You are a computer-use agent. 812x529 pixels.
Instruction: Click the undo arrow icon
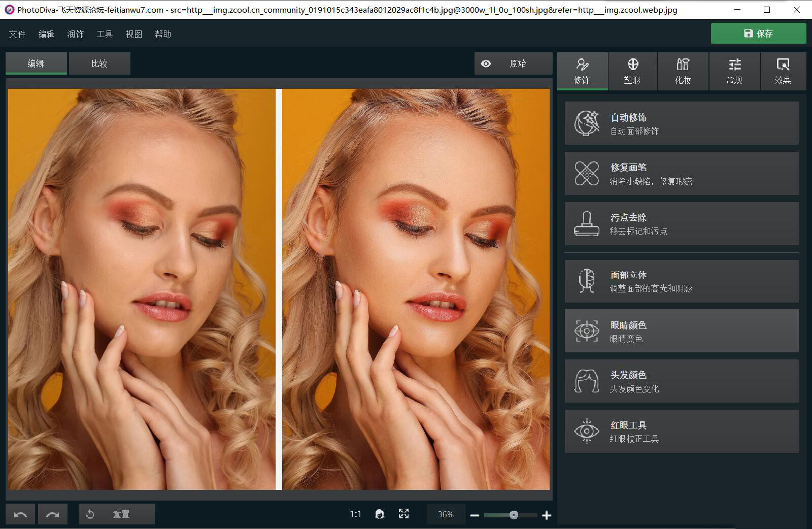20,514
